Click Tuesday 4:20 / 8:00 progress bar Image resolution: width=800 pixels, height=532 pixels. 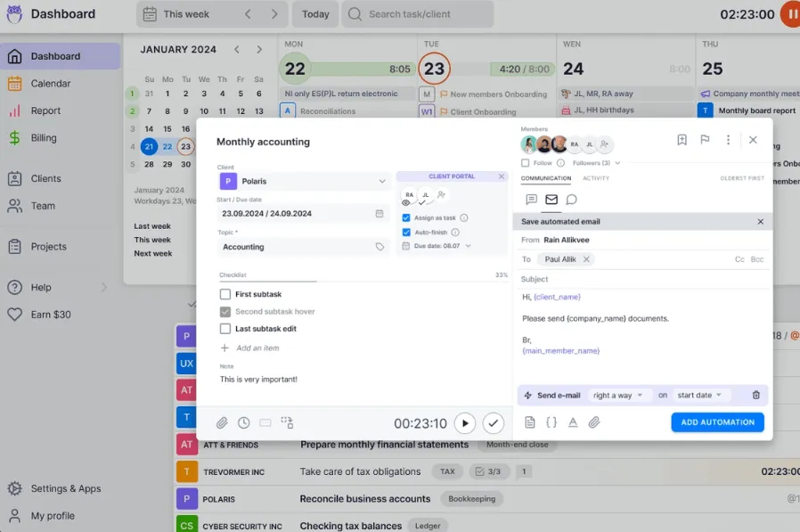coord(522,69)
